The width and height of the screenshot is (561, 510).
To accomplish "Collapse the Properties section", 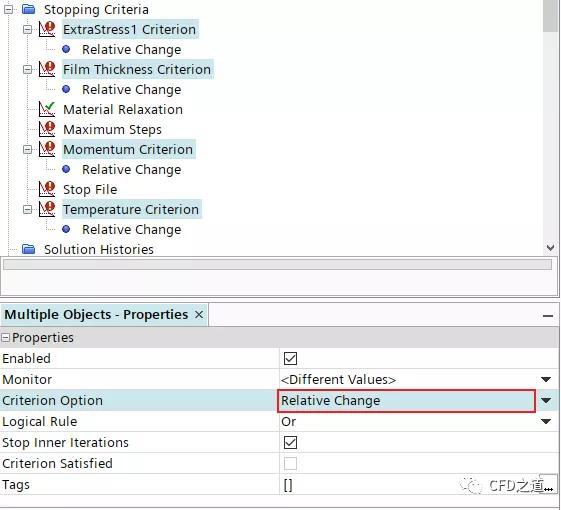I will point(5,337).
